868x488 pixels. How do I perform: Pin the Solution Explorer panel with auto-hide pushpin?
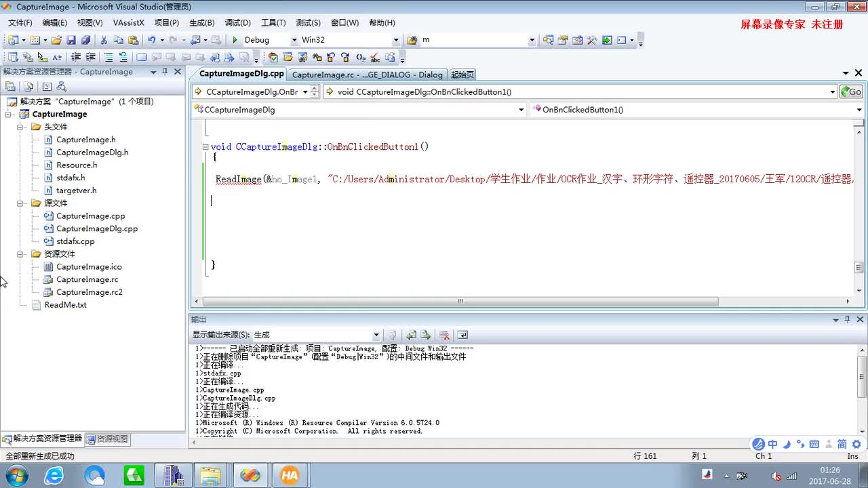click(165, 71)
